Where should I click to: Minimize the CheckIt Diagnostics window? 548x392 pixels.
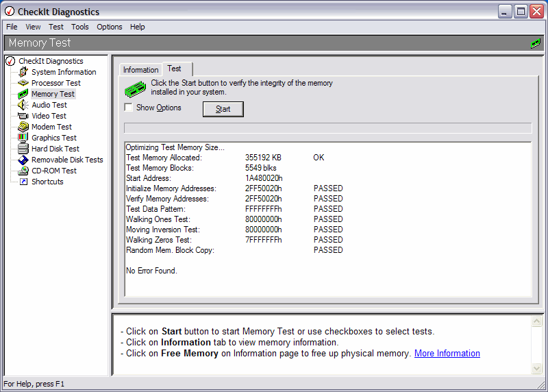pos(505,12)
